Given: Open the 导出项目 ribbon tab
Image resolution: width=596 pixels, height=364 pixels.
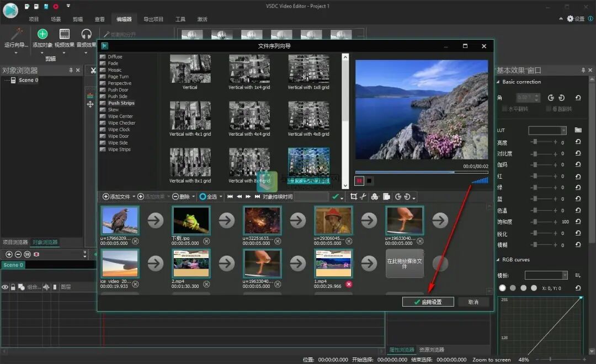Looking at the screenshot, I should coord(153,19).
